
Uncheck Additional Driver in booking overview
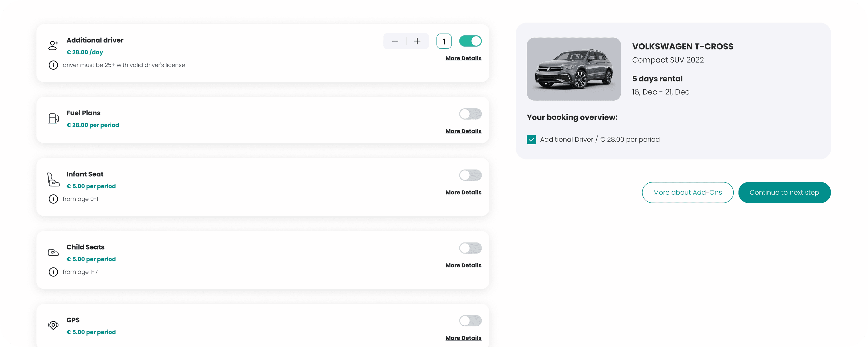(531, 139)
